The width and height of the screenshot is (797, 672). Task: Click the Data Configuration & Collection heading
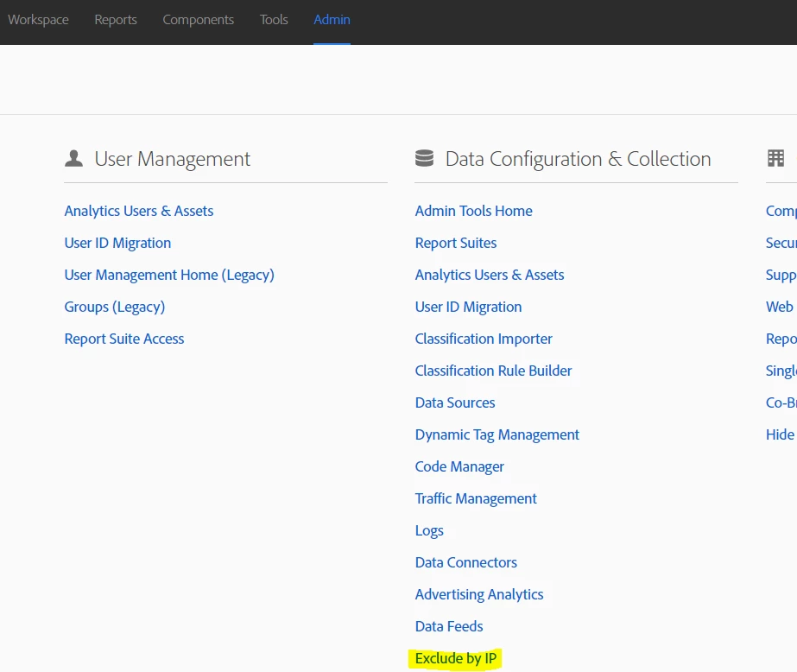(578, 159)
